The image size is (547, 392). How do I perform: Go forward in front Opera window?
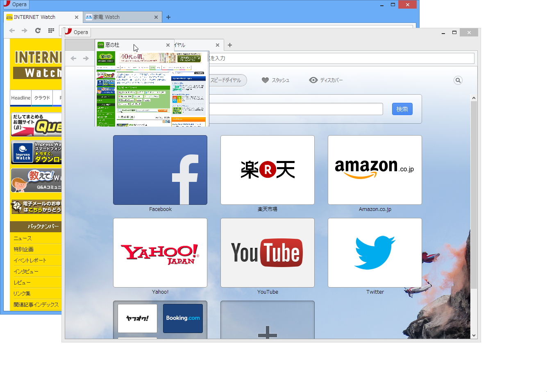86,58
